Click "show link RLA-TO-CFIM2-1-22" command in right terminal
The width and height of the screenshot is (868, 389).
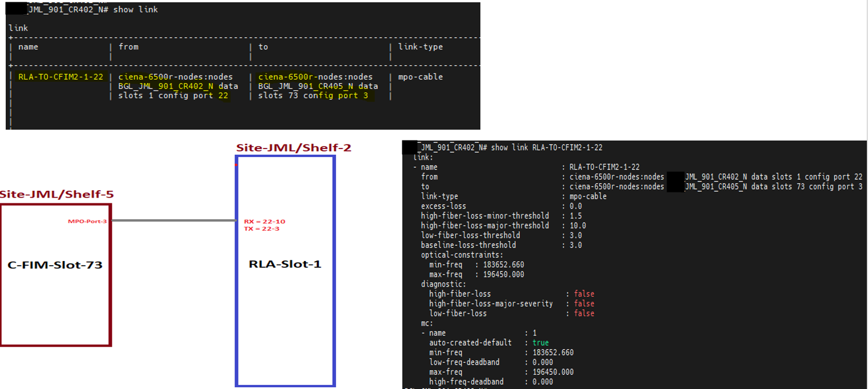(547, 147)
